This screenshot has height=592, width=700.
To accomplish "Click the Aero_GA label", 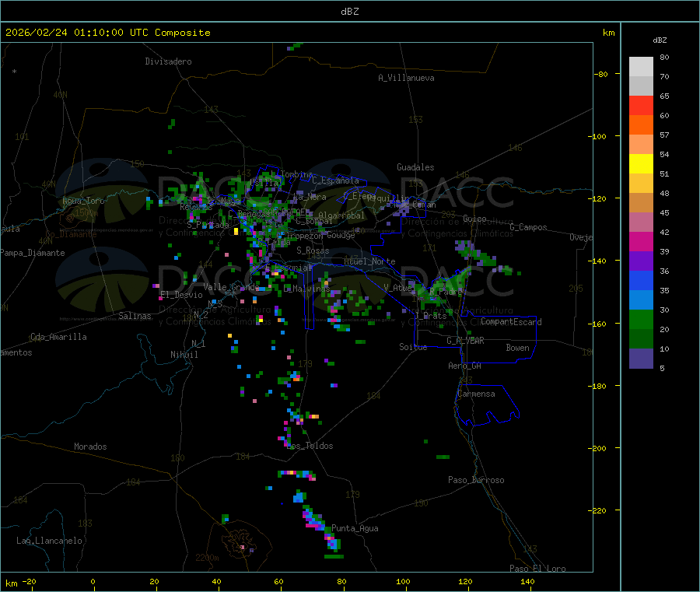I will click(465, 366).
